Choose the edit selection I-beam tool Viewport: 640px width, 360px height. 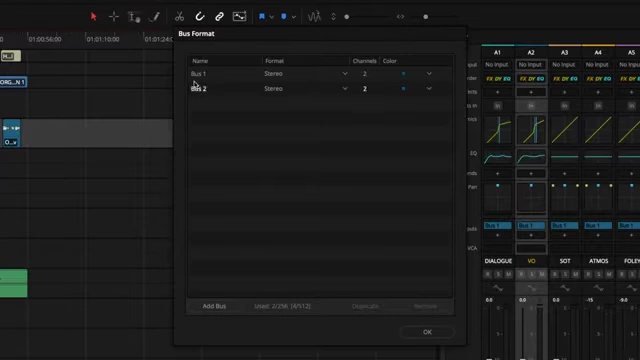(134, 17)
